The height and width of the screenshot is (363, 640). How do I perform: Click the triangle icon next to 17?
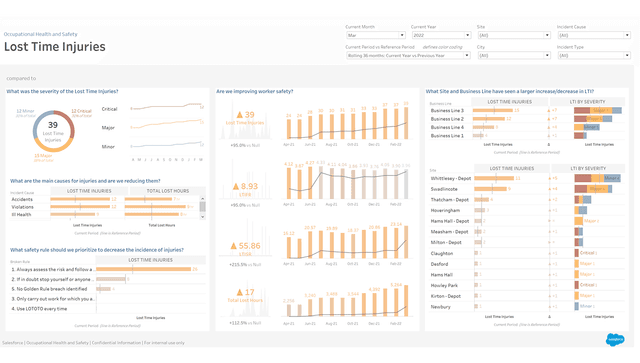[240, 292]
